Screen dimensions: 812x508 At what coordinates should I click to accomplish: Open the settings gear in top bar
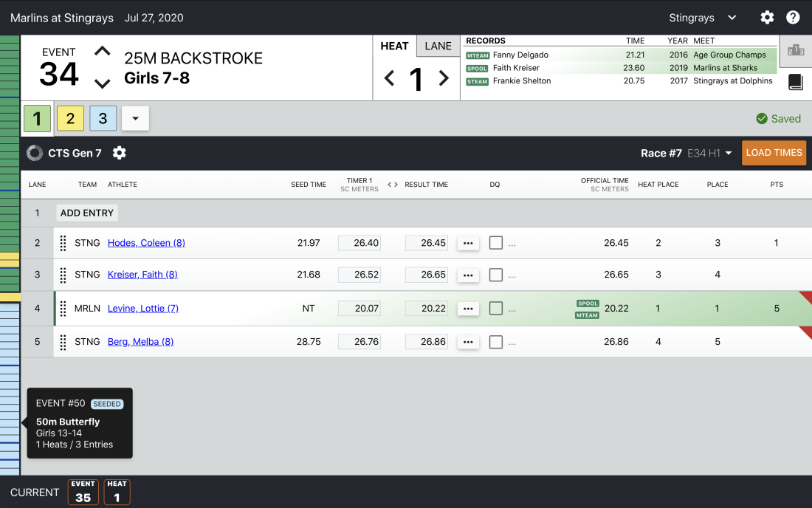click(767, 18)
